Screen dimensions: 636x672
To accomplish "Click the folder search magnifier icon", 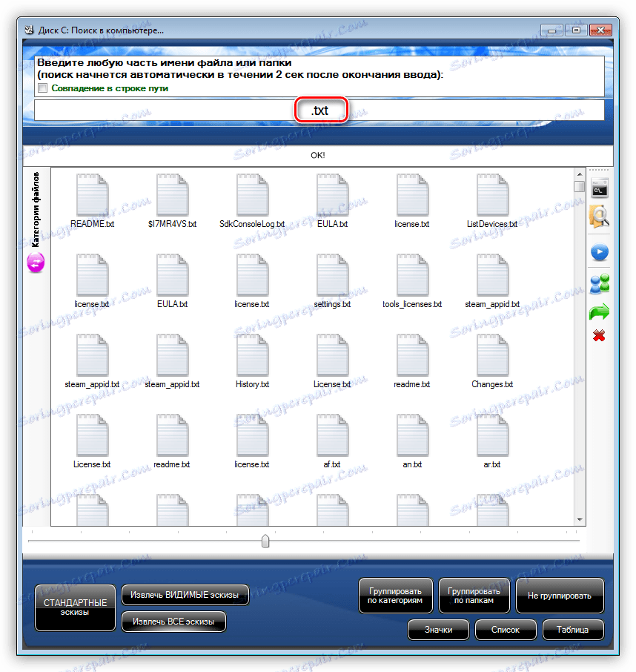I will pos(600,216).
